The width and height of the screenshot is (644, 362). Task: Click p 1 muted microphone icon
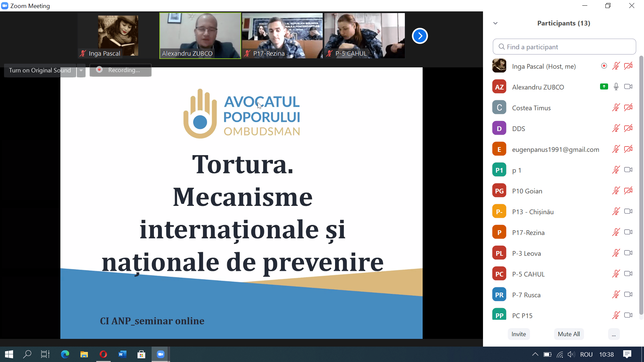(616, 170)
